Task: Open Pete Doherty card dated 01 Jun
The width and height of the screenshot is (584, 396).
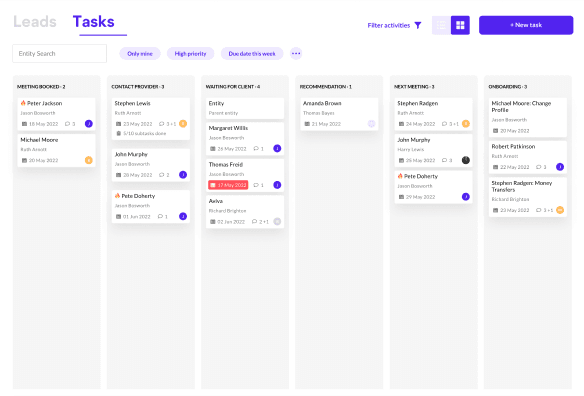Action: tap(151, 207)
